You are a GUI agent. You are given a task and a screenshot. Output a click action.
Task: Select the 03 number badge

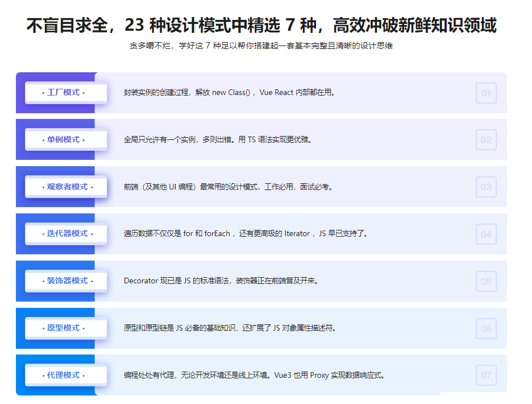point(486,187)
